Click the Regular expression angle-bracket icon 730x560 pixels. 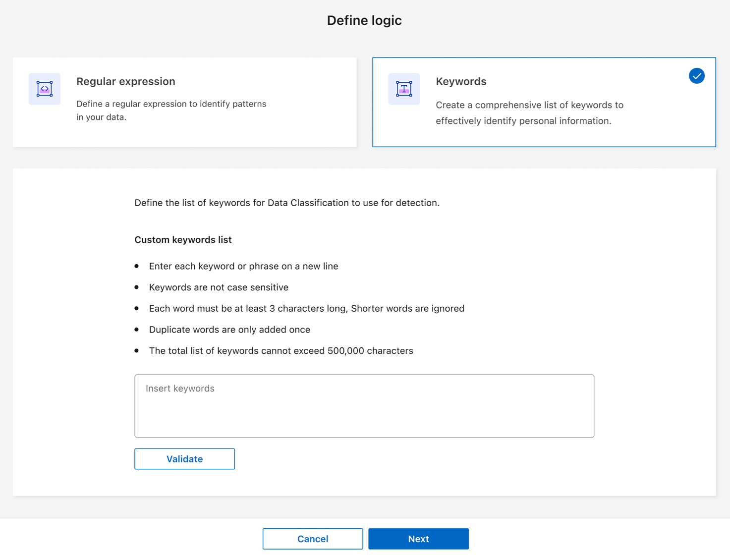[x=44, y=89]
